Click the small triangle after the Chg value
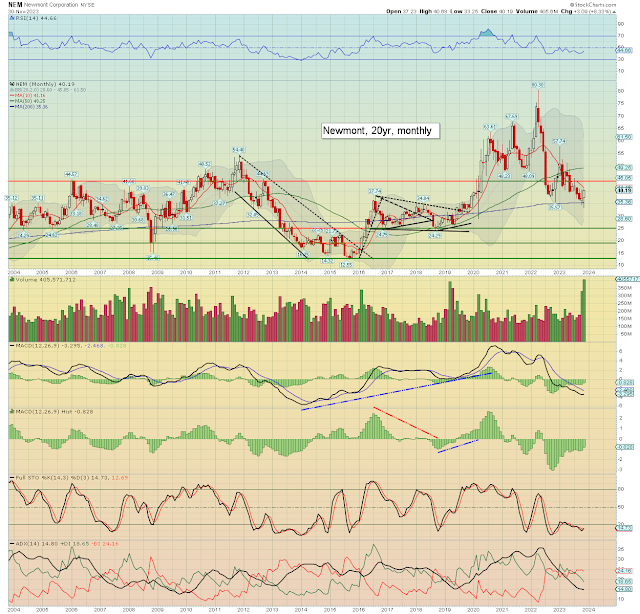Viewport: 640px width, 614px height. tap(614, 11)
